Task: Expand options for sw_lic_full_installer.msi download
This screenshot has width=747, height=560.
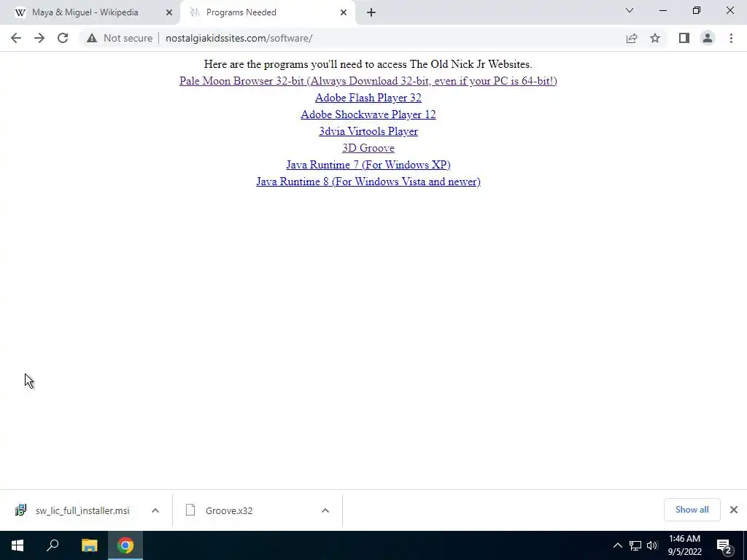Action: click(x=155, y=510)
